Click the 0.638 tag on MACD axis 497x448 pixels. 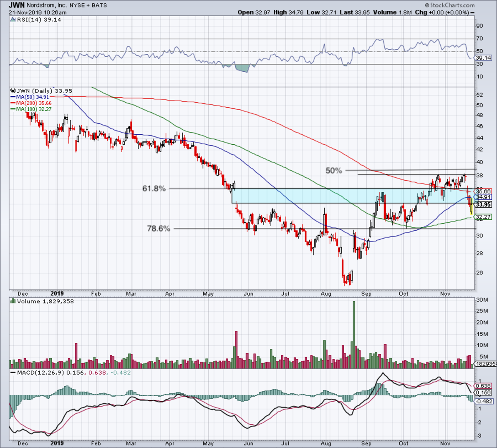coord(483,386)
